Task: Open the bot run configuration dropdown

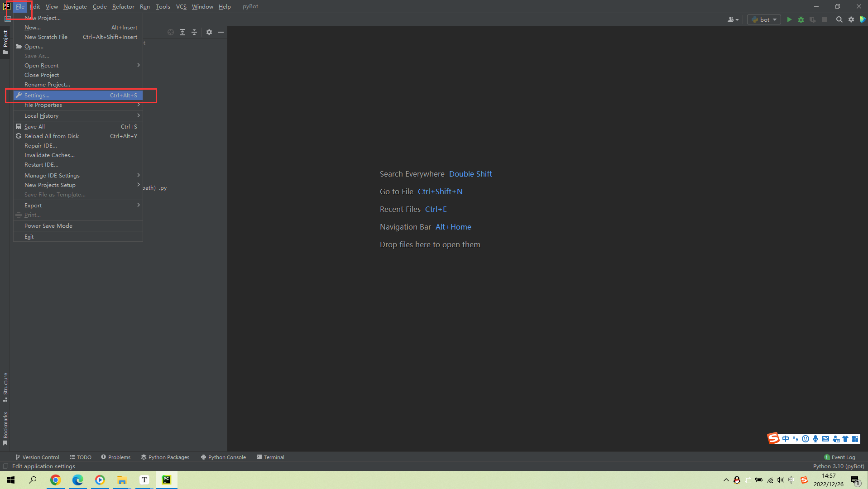Action: 764,19
